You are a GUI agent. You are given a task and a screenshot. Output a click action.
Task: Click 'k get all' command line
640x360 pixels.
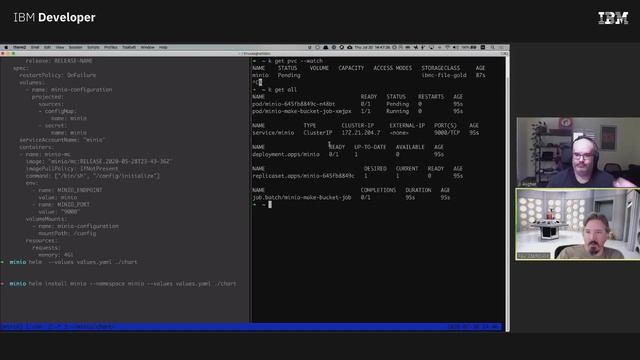click(x=282, y=90)
